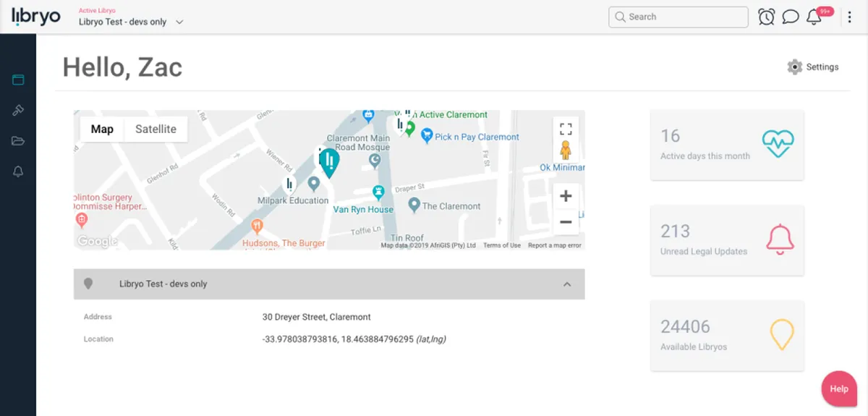
Task: Open the bell icon in sidebar
Action: pos(18,171)
